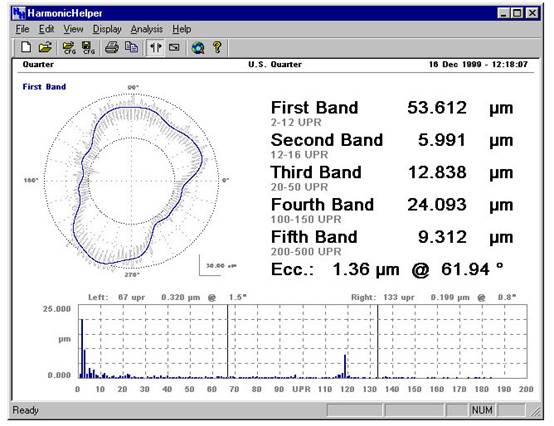The image size is (554, 426).
Task: Maximize the HarmonicHelper window
Action: (x=517, y=13)
